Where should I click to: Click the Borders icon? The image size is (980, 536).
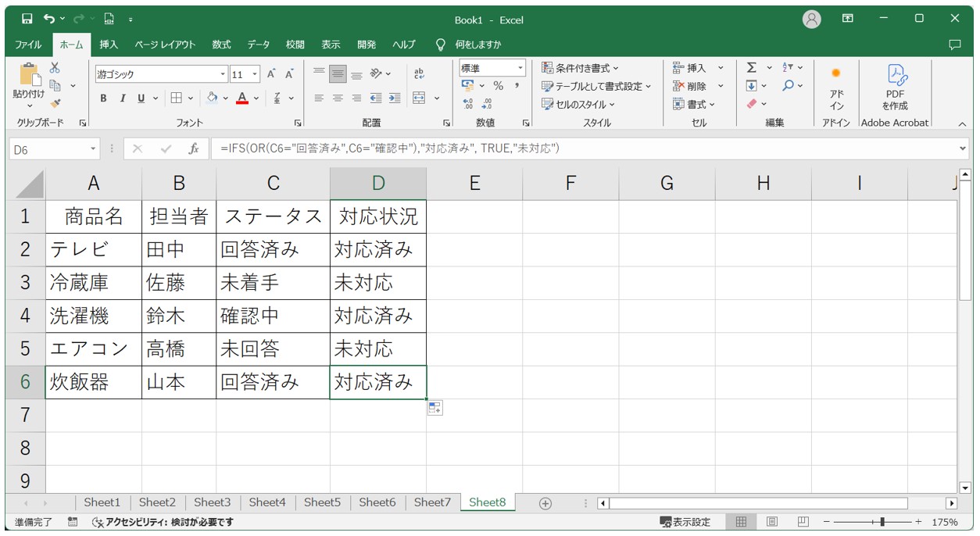176,98
